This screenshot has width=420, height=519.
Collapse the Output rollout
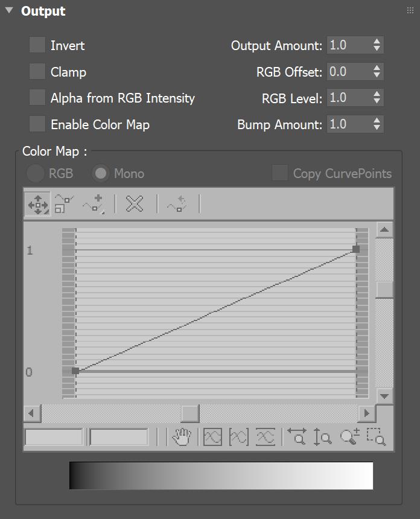pos(8,10)
